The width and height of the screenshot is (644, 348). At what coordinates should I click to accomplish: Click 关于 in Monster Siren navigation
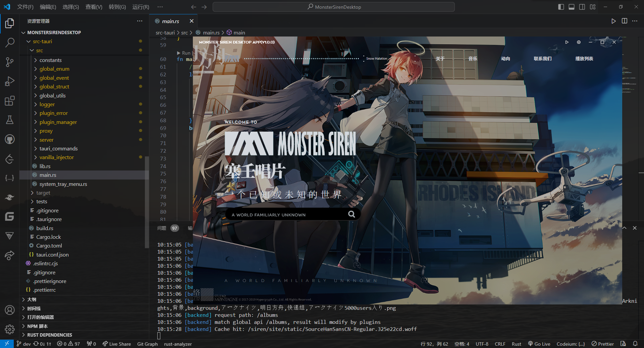[x=440, y=59]
